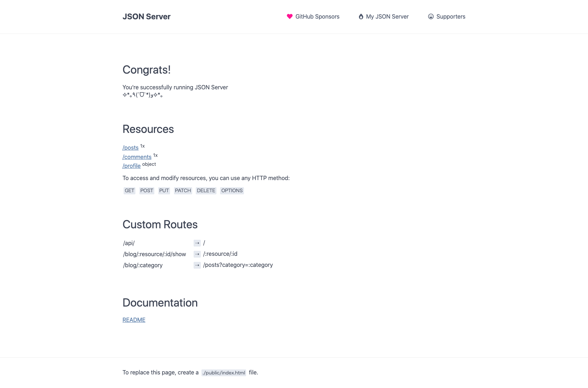This screenshot has height=388, width=588.
Task: Open the README documentation link
Action: click(134, 320)
